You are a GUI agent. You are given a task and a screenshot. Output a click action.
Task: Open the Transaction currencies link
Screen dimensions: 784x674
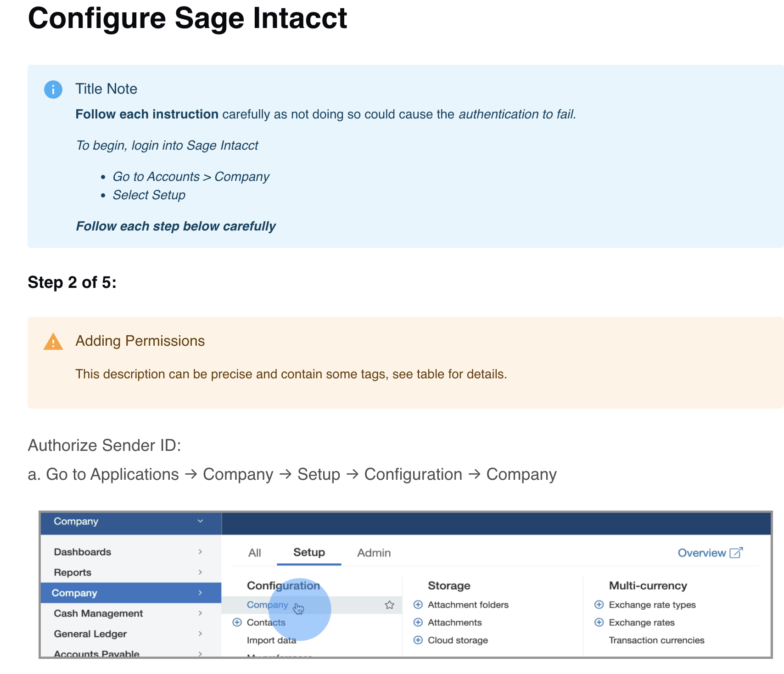(x=656, y=640)
